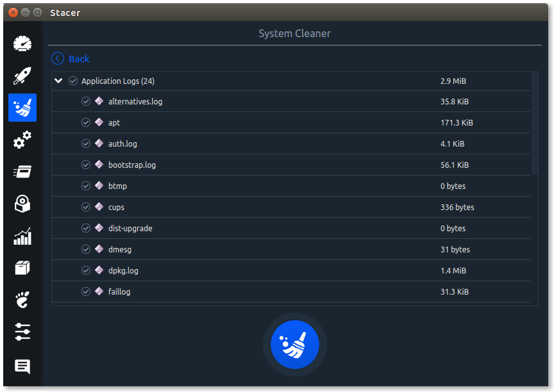This screenshot has width=554, height=392.
Task: Open Uninstaller disk icon in sidebar
Action: tap(22, 204)
